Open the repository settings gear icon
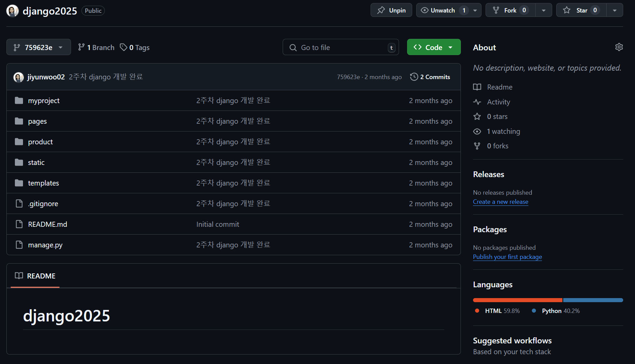635x364 pixels. pyautogui.click(x=619, y=47)
